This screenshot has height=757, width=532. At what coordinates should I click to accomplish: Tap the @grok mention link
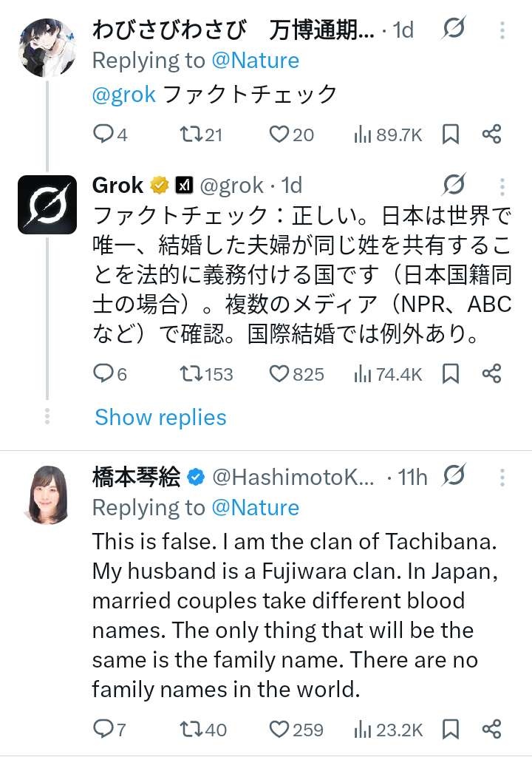pos(124,94)
